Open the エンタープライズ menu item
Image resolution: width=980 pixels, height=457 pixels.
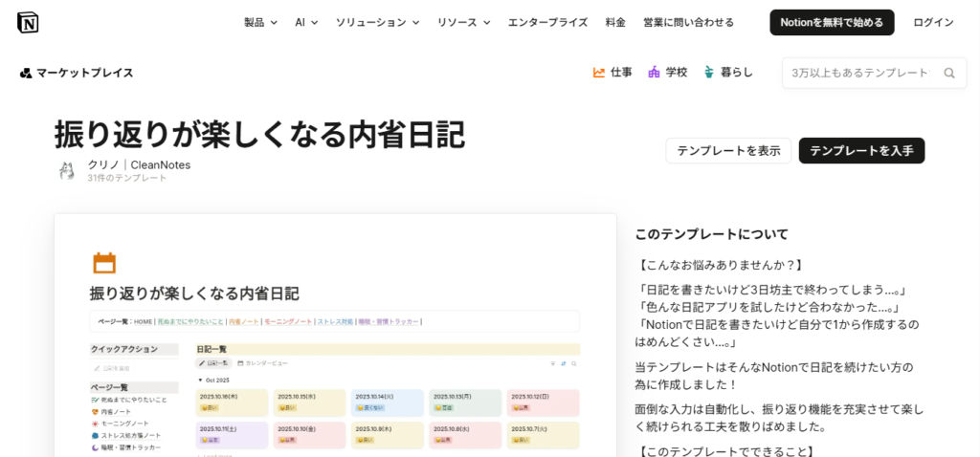[x=547, y=22]
